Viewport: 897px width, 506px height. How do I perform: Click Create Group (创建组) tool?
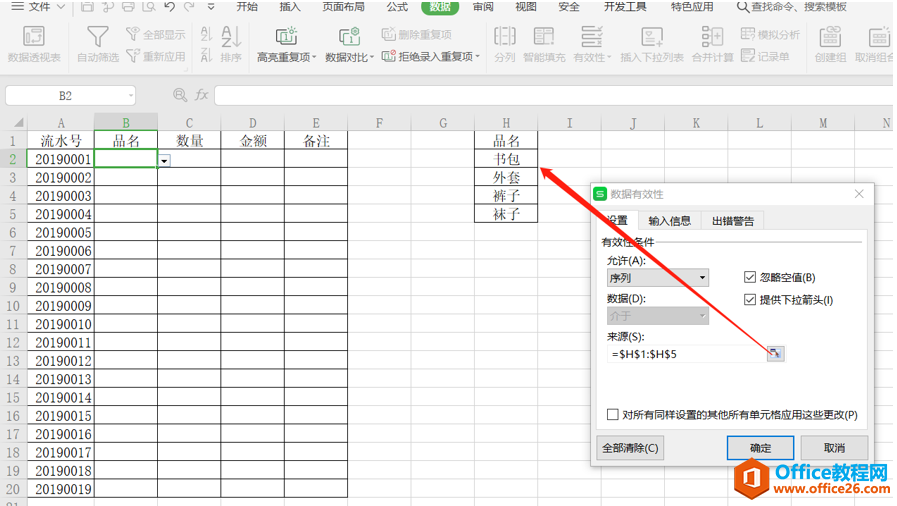830,44
